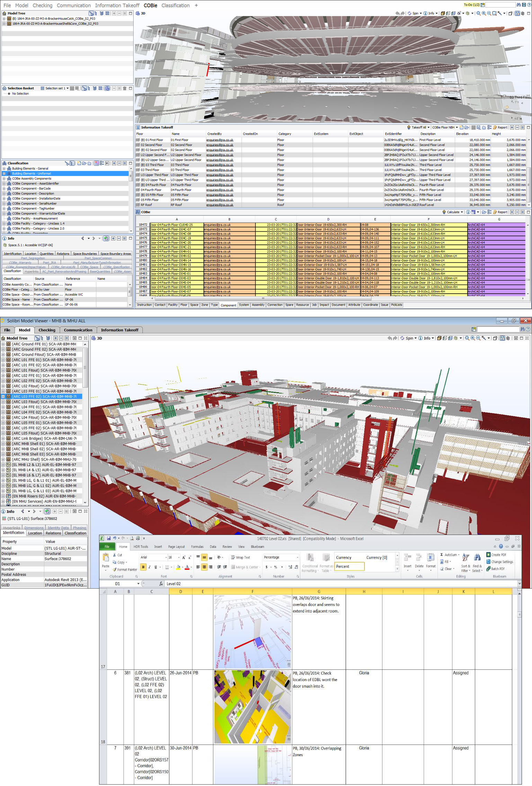This screenshot has height=786, width=532.
Task: Click expand-all icon in Model Viewer's Model Tree
Action: 55,338
